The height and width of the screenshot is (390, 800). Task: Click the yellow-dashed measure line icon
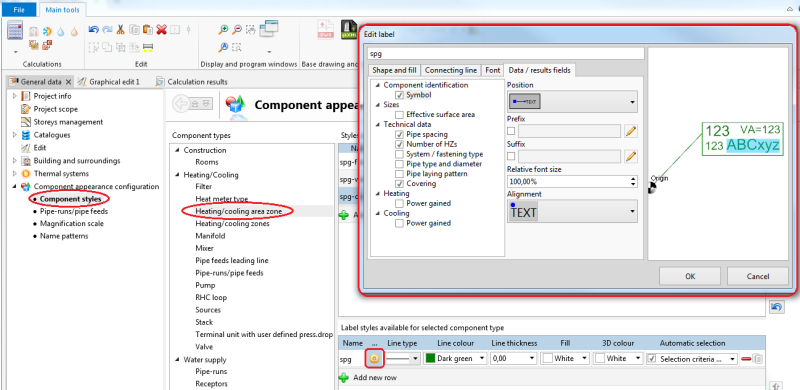pos(148,47)
